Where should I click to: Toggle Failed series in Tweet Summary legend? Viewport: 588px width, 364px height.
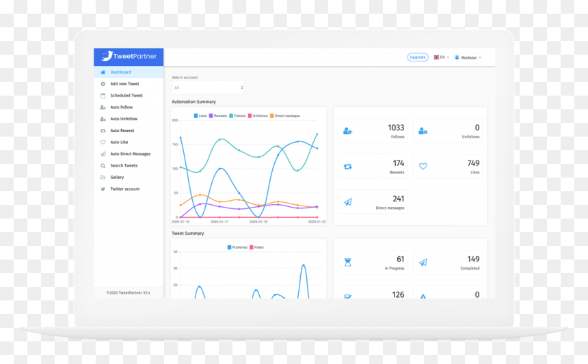(256, 247)
